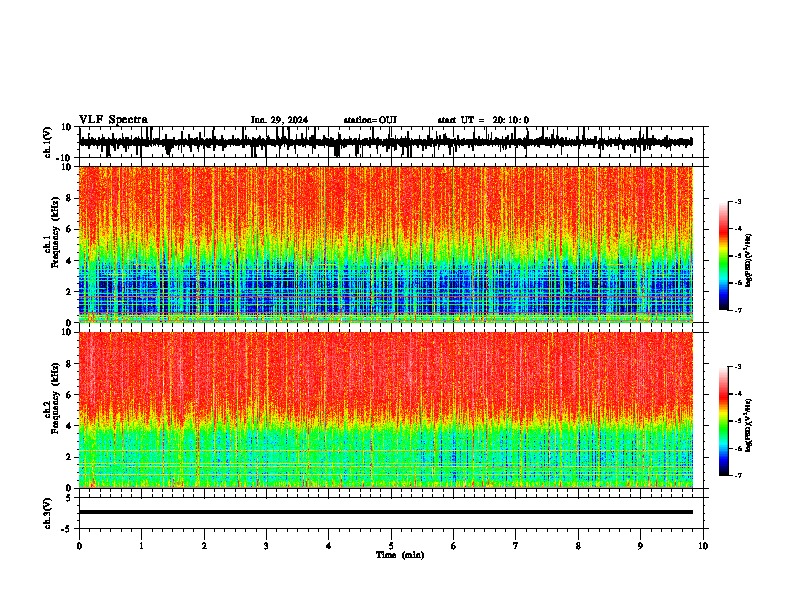Click the "VLF Spectra" plot title
Image resolution: width=792 pixels, height=612 pixels.
click(113, 119)
